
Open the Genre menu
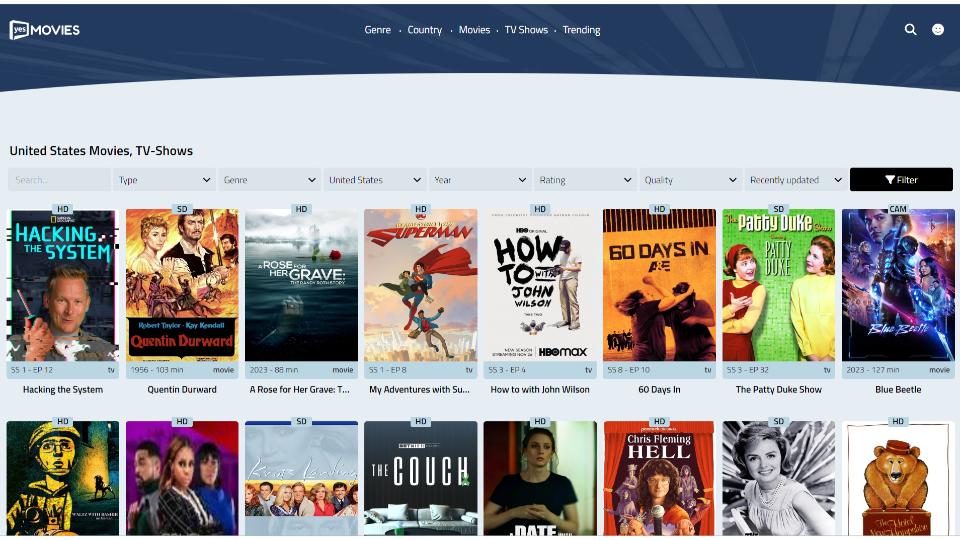tap(377, 29)
